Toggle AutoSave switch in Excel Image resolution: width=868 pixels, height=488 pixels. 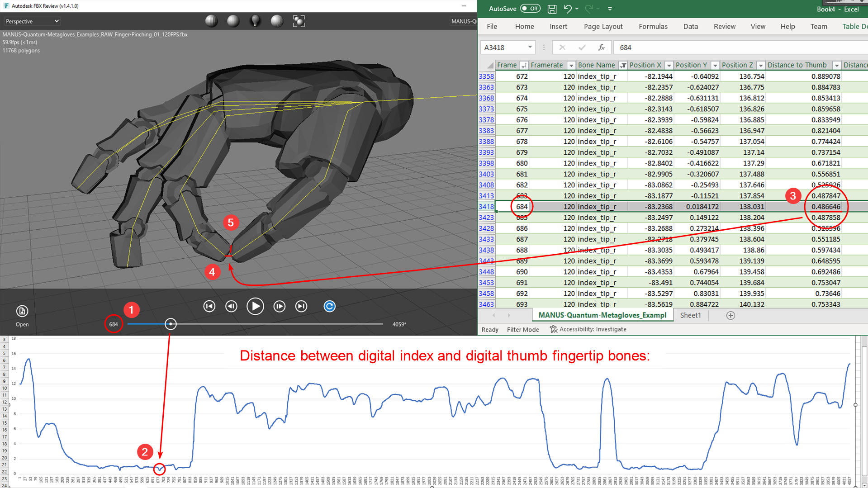530,9
